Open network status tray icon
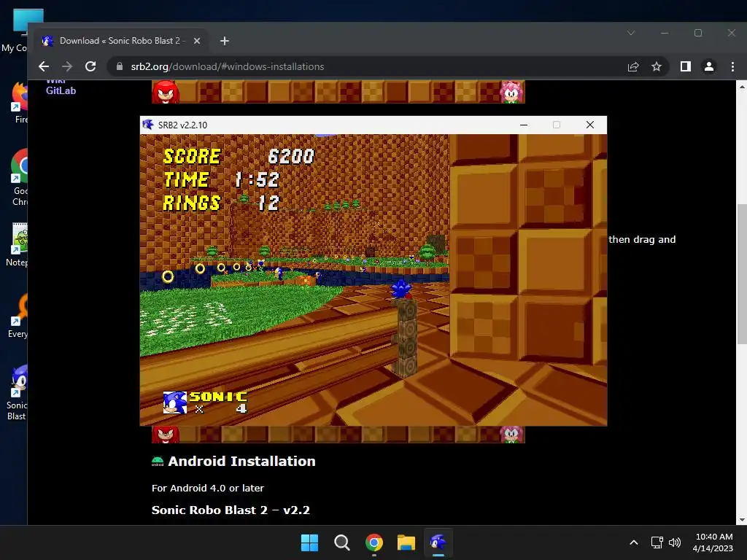Viewport: 747px width, 560px height. click(x=657, y=542)
